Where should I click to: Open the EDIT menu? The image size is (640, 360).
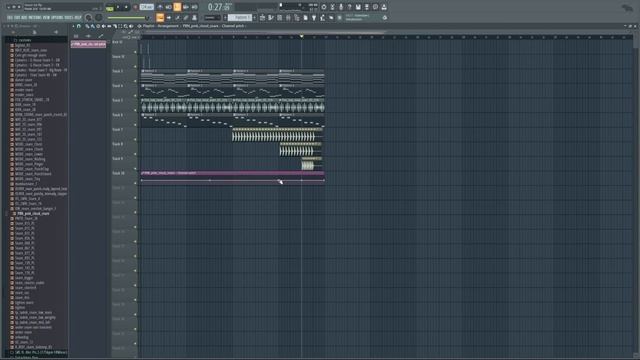tap(18, 18)
